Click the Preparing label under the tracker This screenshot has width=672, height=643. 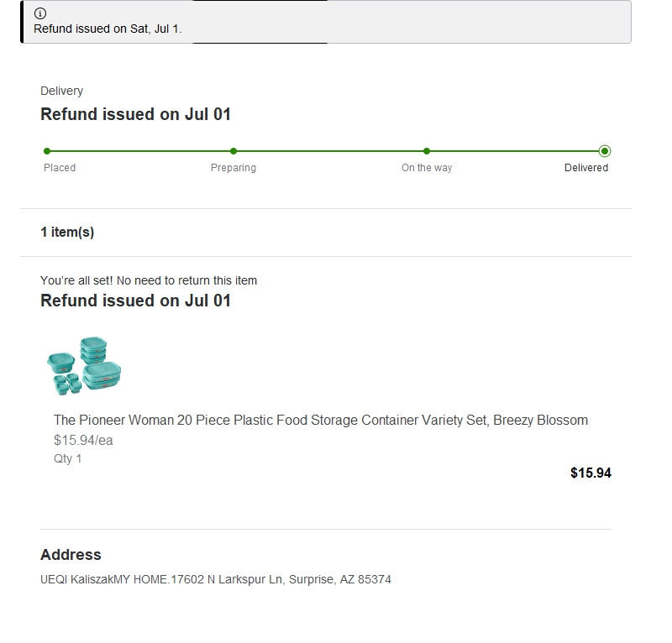[234, 168]
